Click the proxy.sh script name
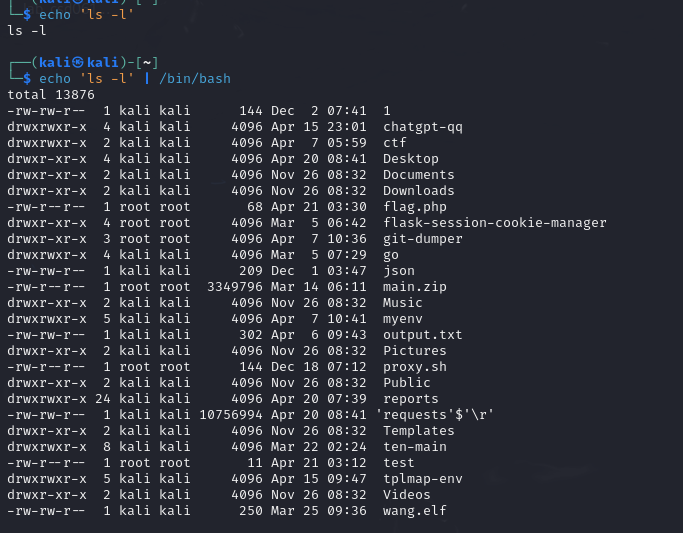Viewport: 683px width, 533px height. tap(414, 367)
